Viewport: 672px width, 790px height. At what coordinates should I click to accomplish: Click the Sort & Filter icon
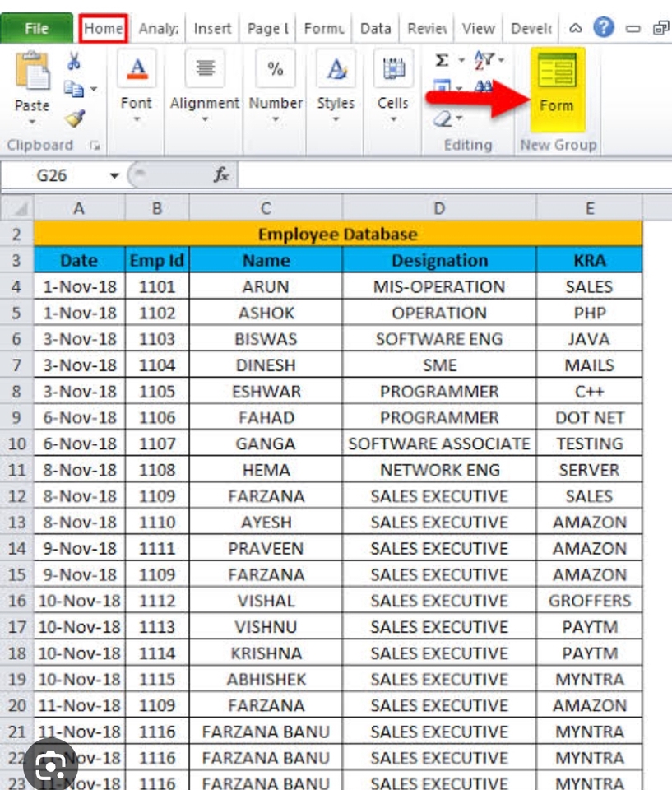click(x=484, y=60)
